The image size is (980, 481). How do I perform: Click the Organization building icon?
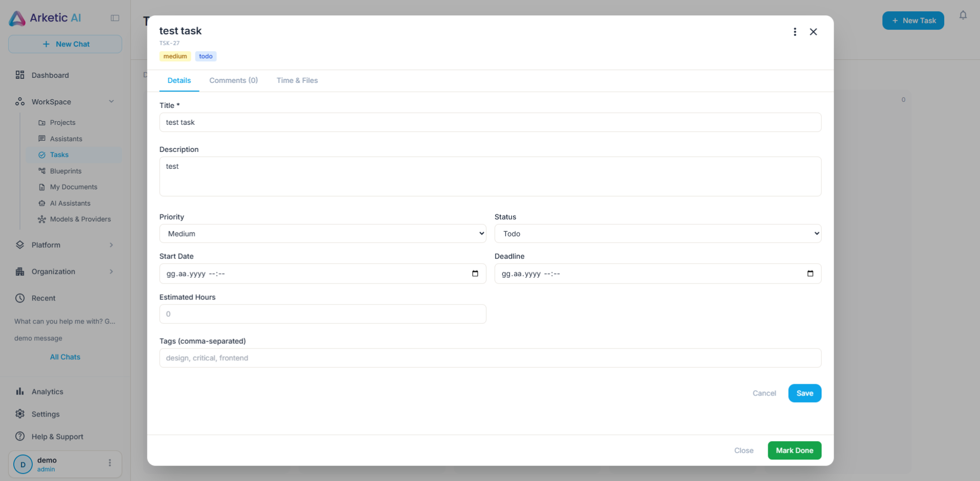pyautogui.click(x=20, y=272)
